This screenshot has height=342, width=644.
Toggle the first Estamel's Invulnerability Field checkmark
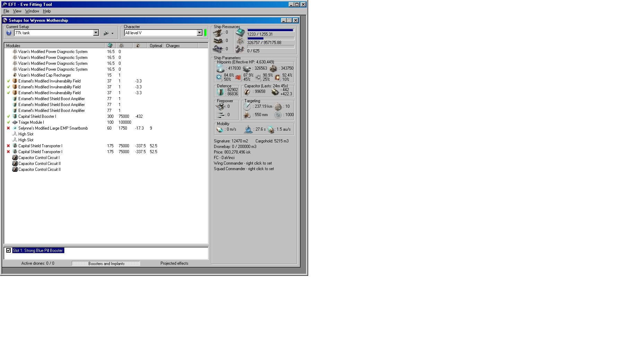(x=8, y=81)
